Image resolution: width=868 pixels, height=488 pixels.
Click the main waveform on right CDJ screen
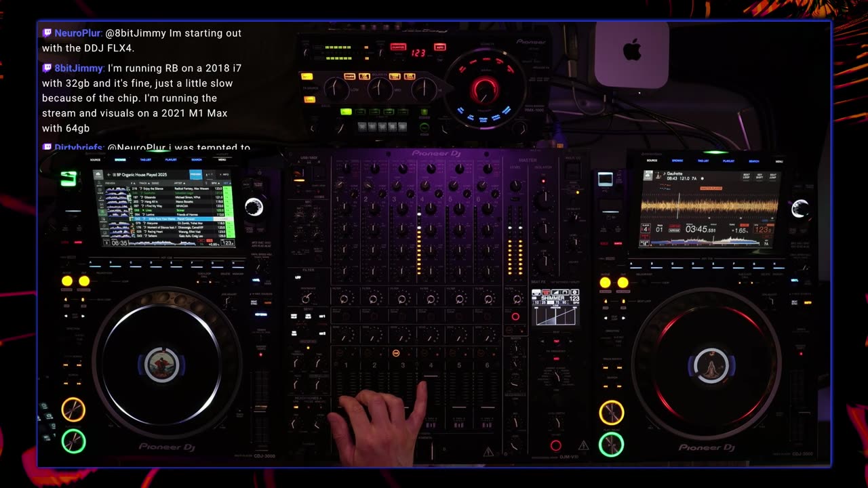[710, 205]
